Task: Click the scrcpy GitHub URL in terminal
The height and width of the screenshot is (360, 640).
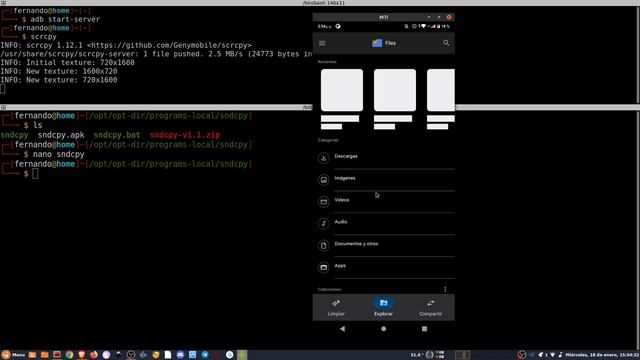Action: [x=169, y=45]
